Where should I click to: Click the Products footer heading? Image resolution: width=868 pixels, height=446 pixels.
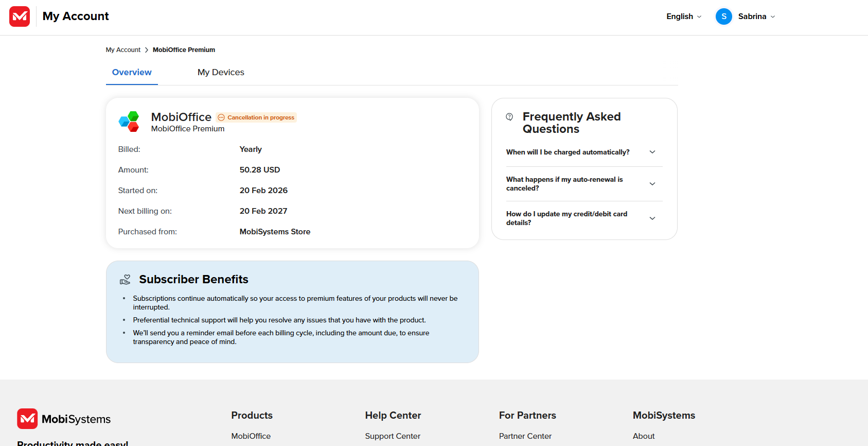point(252,416)
